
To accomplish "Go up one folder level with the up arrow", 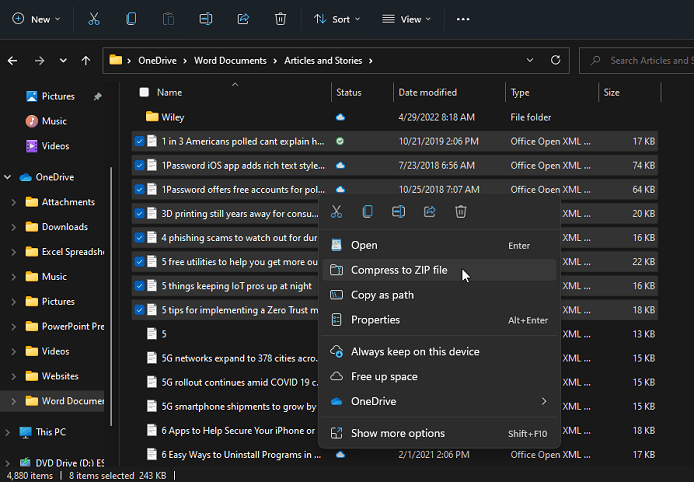I will point(85,61).
